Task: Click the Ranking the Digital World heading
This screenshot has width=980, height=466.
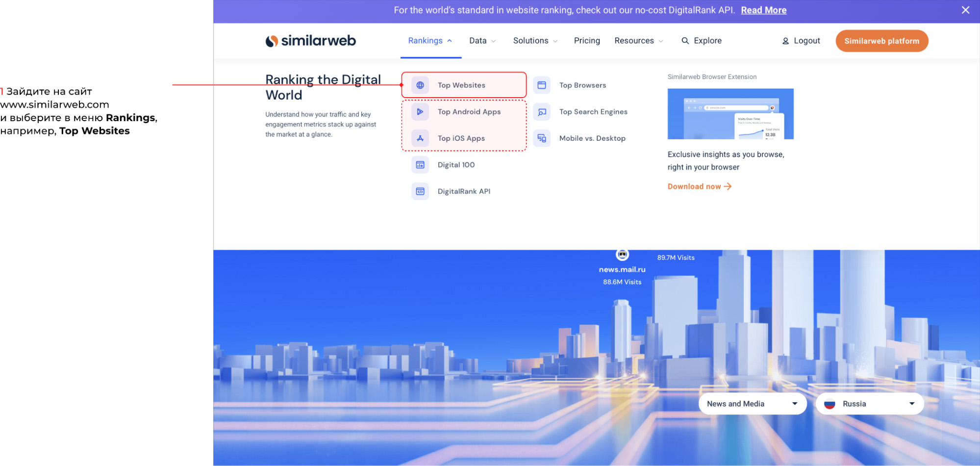Action: coord(323,87)
